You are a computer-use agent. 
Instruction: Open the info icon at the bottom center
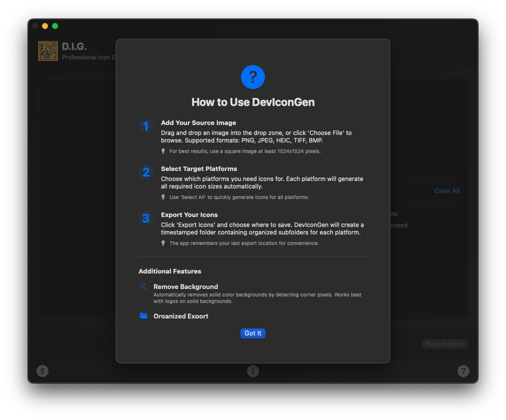click(x=253, y=371)
